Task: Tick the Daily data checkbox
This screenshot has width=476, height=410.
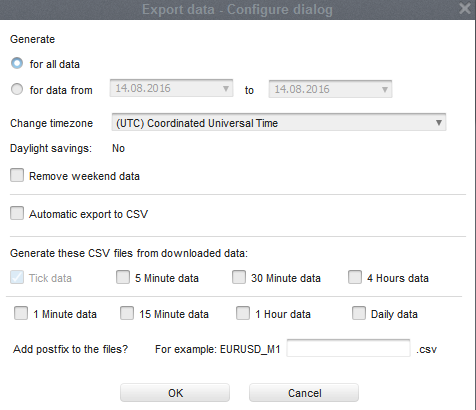Action: (x=359, y=313)
